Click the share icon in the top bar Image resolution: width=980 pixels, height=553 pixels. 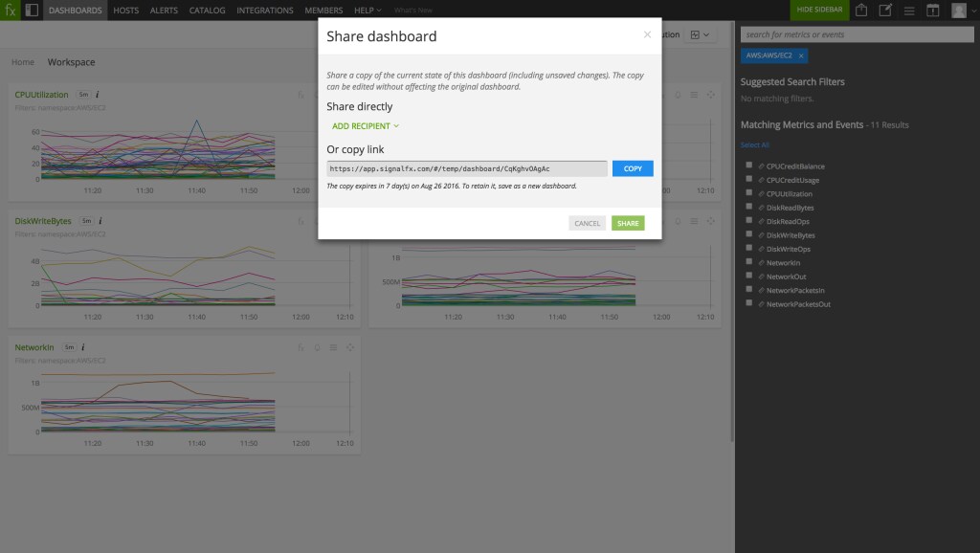tap(861, 10)
